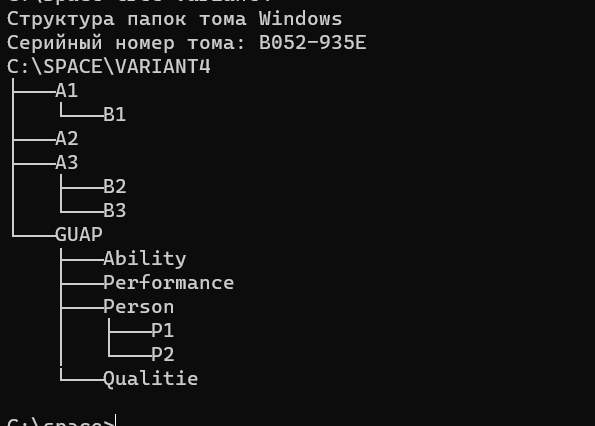Click the command prompt cursor at bottom

coord(115,420)
